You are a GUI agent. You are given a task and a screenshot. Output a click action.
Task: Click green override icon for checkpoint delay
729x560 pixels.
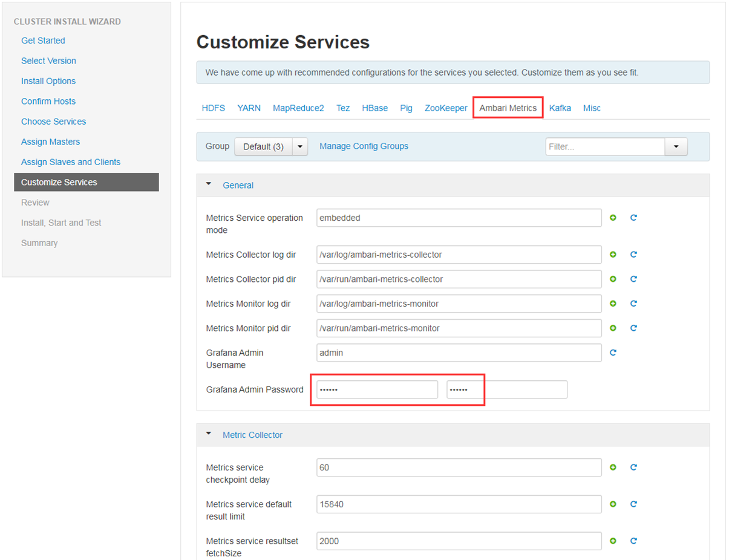[x=613, y=467]
